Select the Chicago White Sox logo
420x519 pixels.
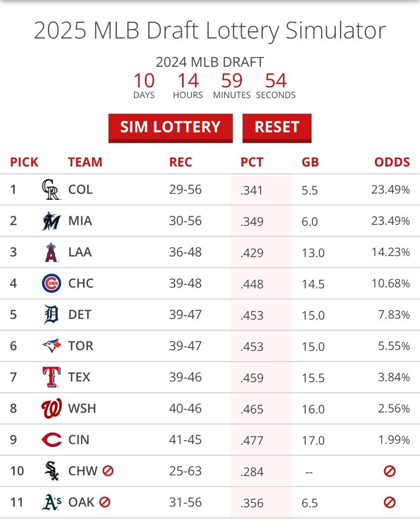coord(51,471)
